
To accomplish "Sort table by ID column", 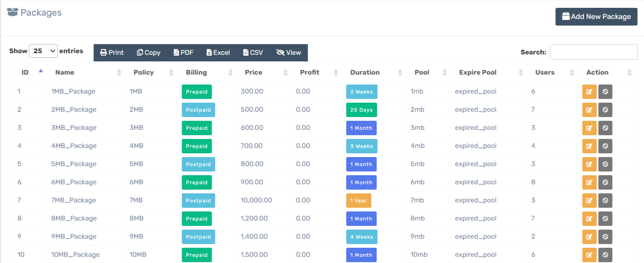I will 26,73.
